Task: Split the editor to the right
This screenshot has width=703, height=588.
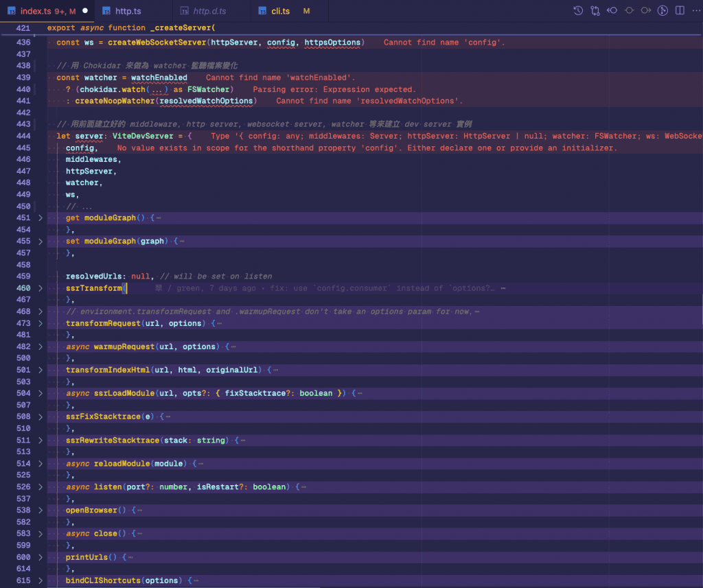Action: (x=680, y=11)
